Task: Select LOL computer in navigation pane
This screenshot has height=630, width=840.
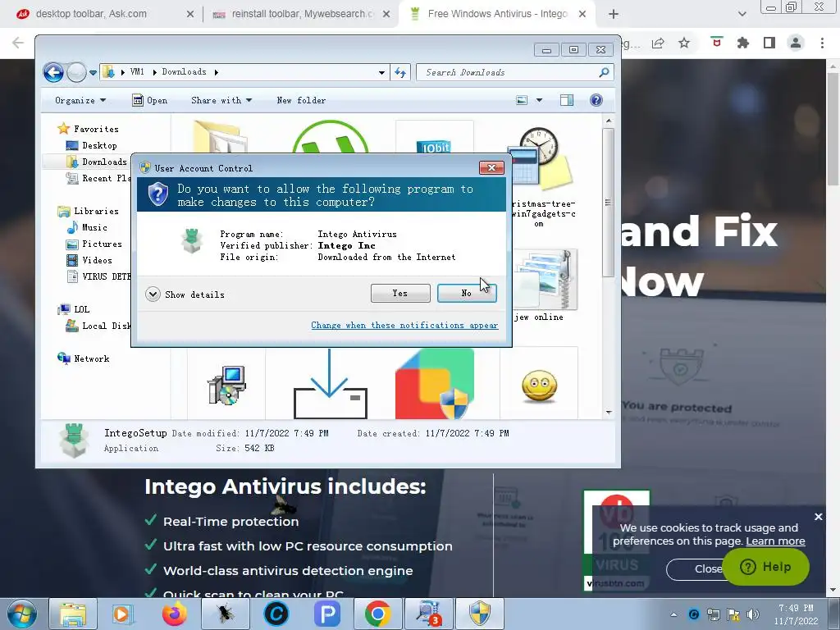Action: [74, 309]
